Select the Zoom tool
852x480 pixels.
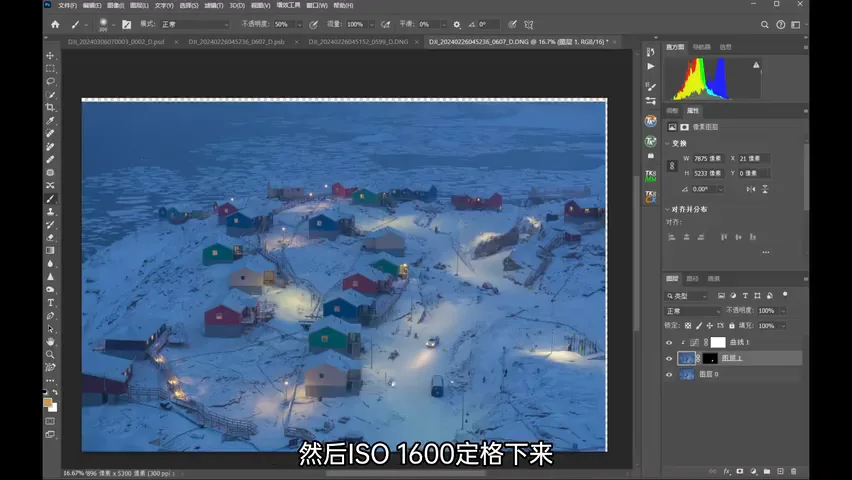pos(50,354)
